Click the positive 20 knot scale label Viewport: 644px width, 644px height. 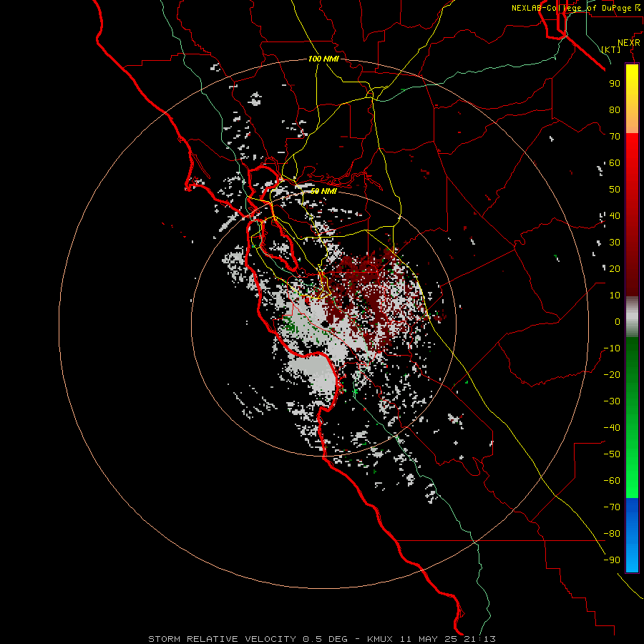click(615, 269)
